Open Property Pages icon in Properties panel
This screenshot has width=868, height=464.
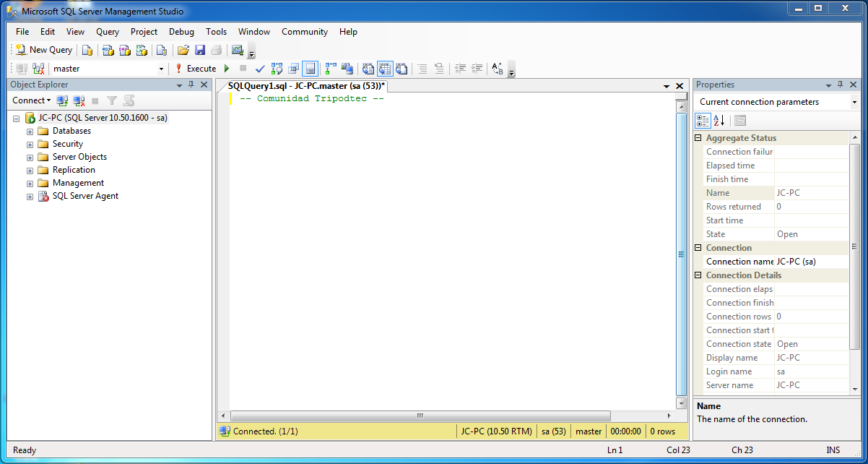pos(740,121)
